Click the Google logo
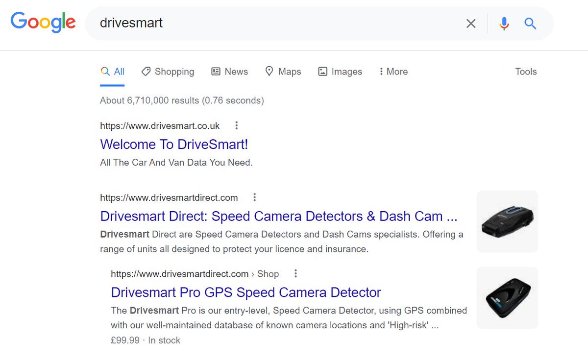Image resolution: width=588 pixels, height=364 pixels. (x=43, y=23)
